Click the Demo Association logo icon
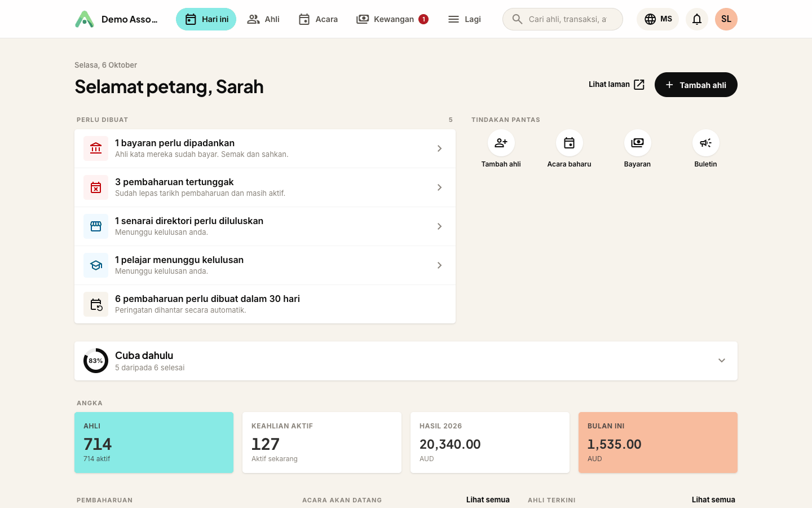 click(x=85, y=19)
